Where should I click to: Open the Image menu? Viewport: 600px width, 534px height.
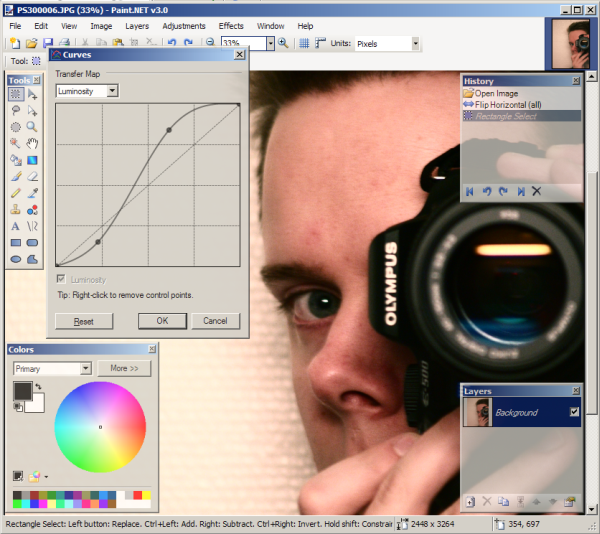pyautogui.click(x=101, y=26)
